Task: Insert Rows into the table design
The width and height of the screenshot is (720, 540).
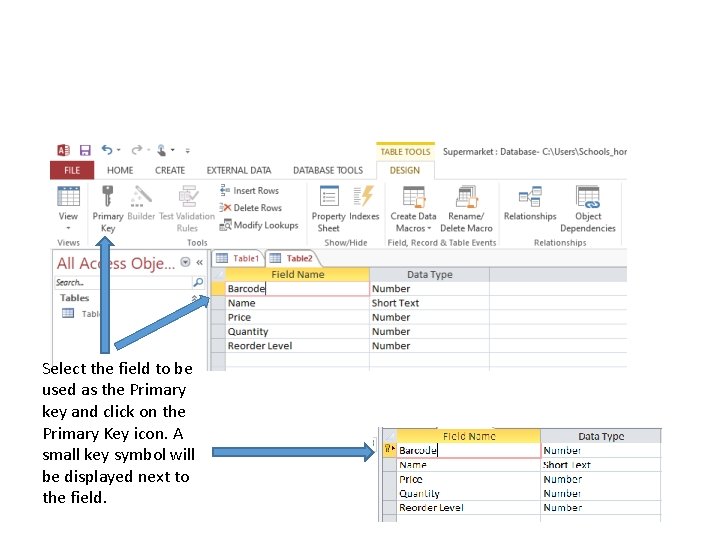Action: 249,190
